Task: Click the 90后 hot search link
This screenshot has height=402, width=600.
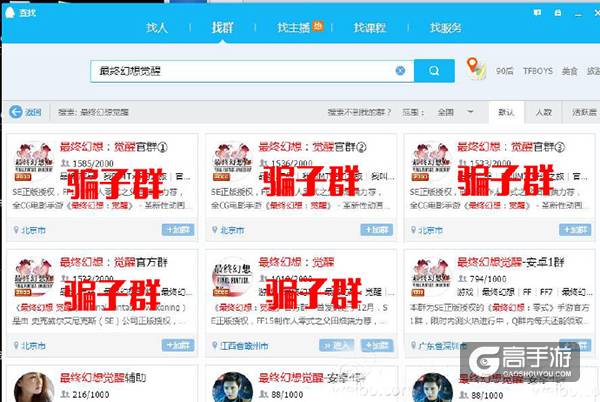Action: tap(505, 72)
